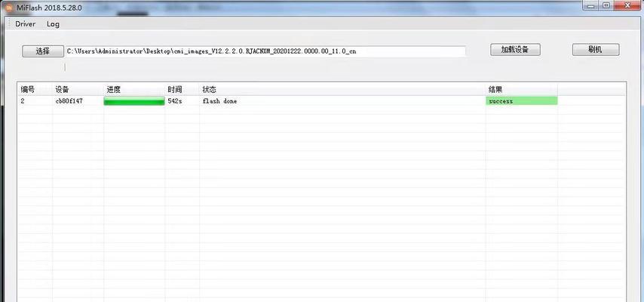644x302 pixels.
Task: Click the green "success" result cell
Action: point(521,101)
